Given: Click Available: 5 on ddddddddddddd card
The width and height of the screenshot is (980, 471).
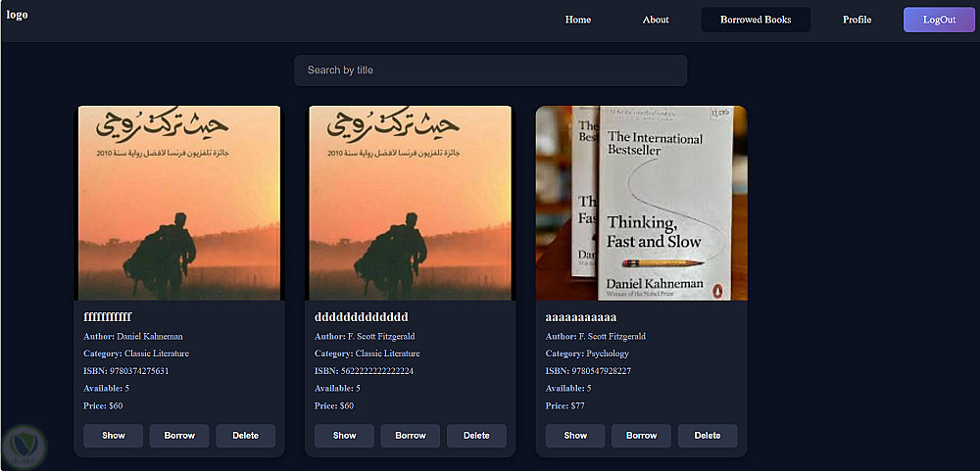Looking at the screenshot, I should [337, 389].
